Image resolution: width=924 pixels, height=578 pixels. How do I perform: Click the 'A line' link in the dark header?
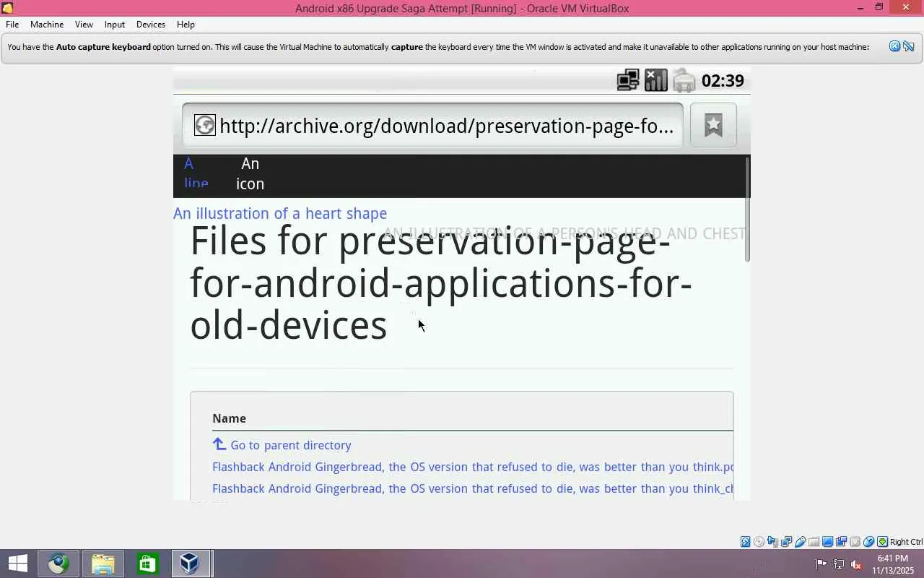click(196, 173)
